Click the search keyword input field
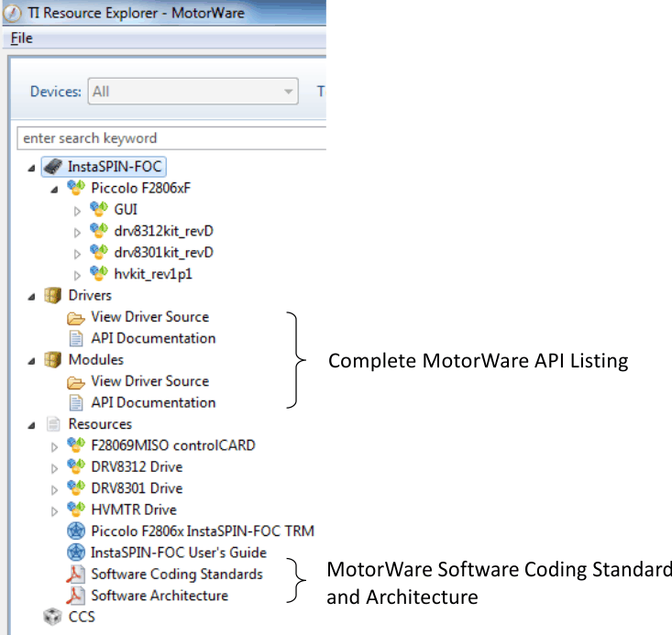672x635 pixels. pos(171,138)
